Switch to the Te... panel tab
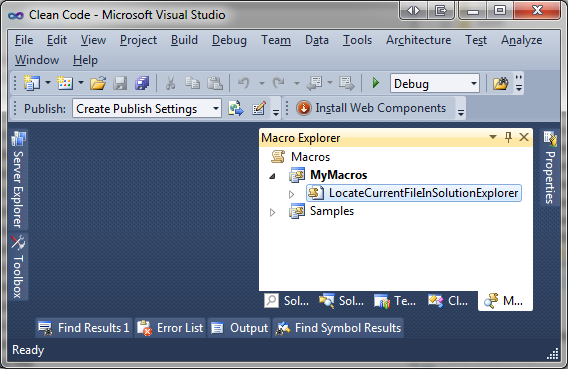Screen dimensions: 568x369 coord(395,301)
